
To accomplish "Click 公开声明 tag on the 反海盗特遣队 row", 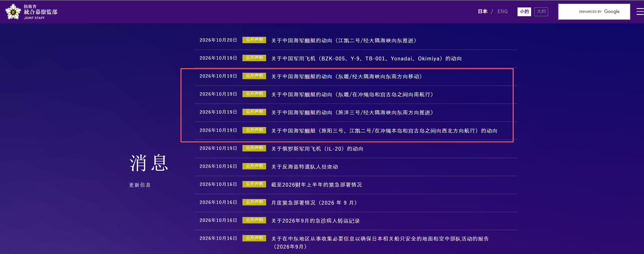I will pyautogui.click(x=254, y=166).
